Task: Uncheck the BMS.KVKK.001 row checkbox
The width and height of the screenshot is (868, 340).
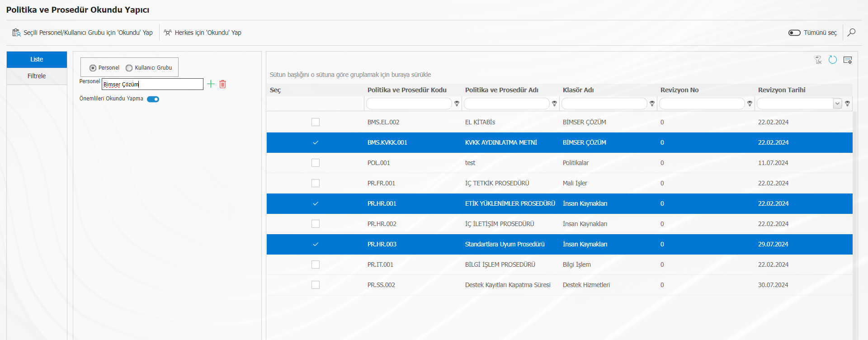Action: pyautogui.click(x=316, y=142)
